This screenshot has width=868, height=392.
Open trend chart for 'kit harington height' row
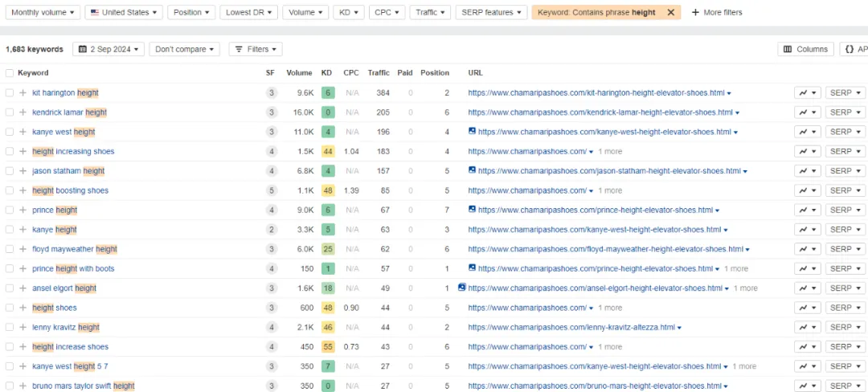coord(806,93)
